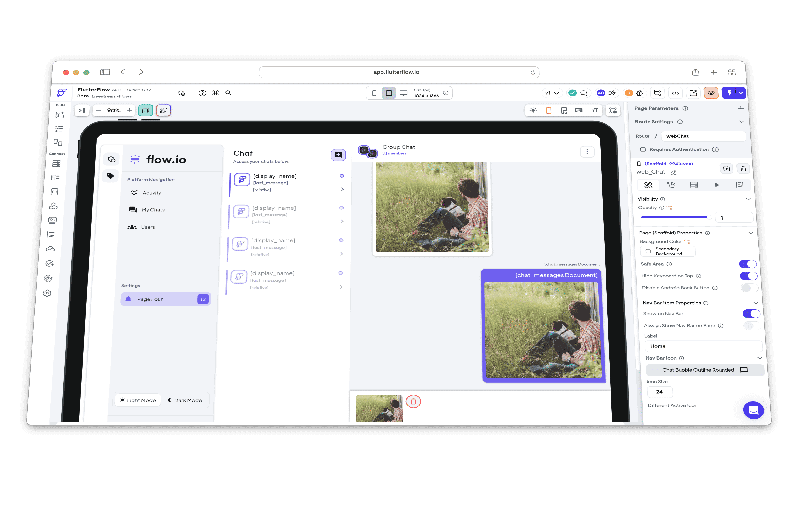Select the desktop device size icon
This screenshot has width=798, height=532.
click(403, 93)
